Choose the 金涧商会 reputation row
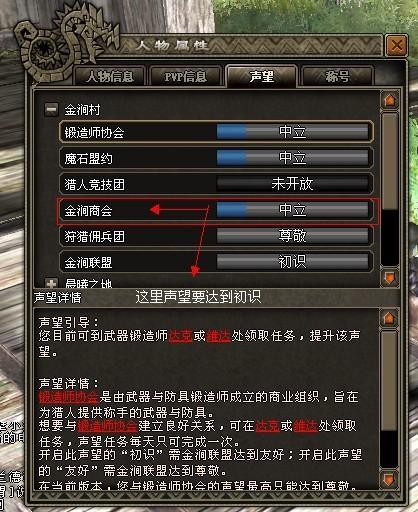This screenshot has width=418, height=512. 216,210
